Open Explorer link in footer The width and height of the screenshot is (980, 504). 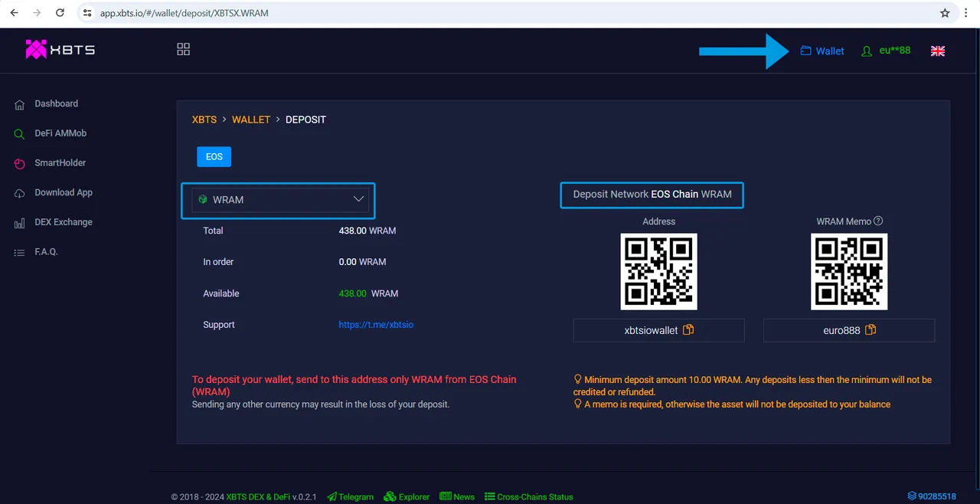coord(407,496)
